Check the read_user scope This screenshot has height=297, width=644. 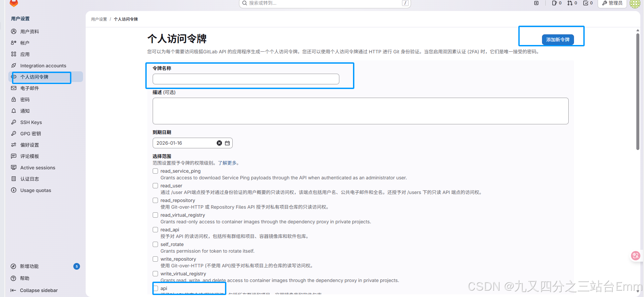(x=155, y=186)
